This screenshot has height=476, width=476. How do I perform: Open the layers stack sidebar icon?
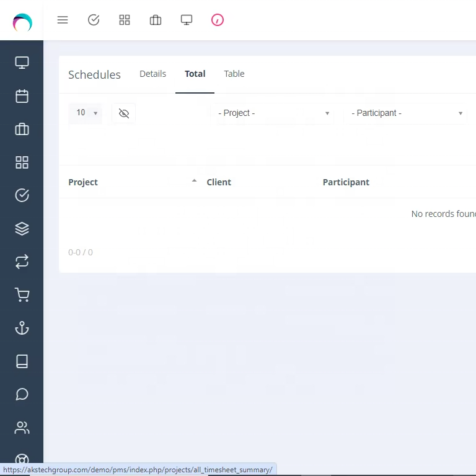(x=22, y=229)
